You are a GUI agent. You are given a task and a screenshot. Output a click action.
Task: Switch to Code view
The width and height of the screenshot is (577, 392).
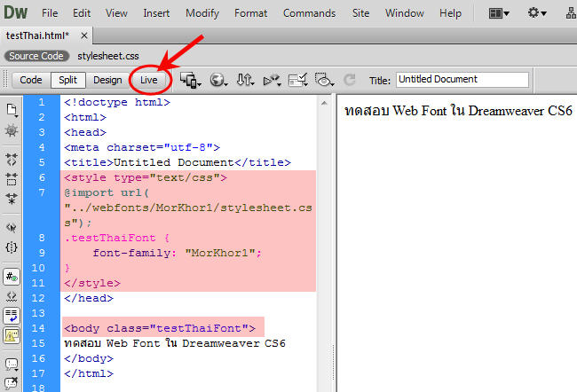click(31, 80)
